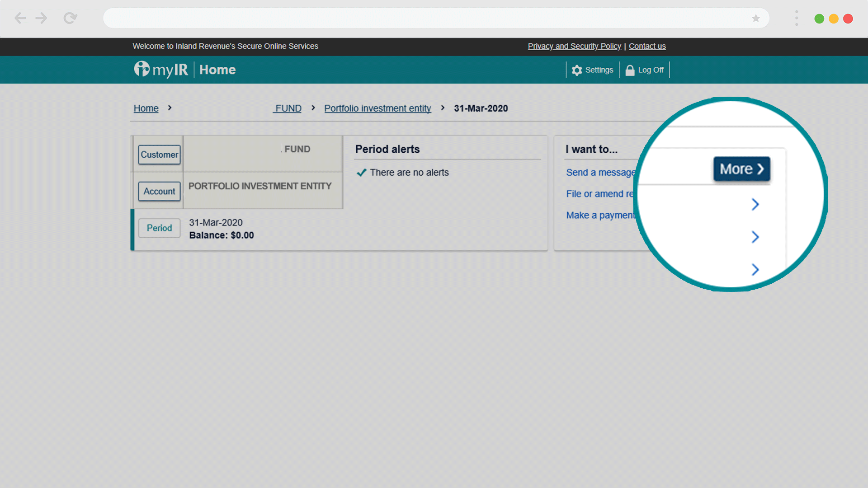Open Portfolio investment entity breadcrumb
The height and width of the screenshot is (488, 868).
(x=377, y=108)
